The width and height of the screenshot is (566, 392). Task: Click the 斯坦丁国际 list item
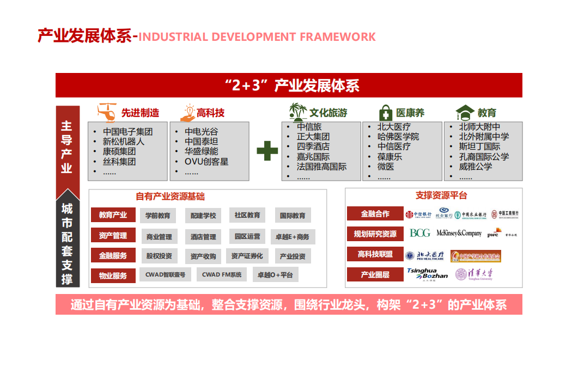[479, 147]
